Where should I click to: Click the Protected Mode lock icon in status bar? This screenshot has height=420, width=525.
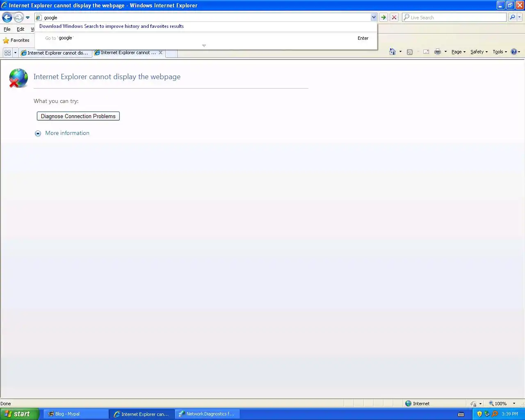(473, 404)
